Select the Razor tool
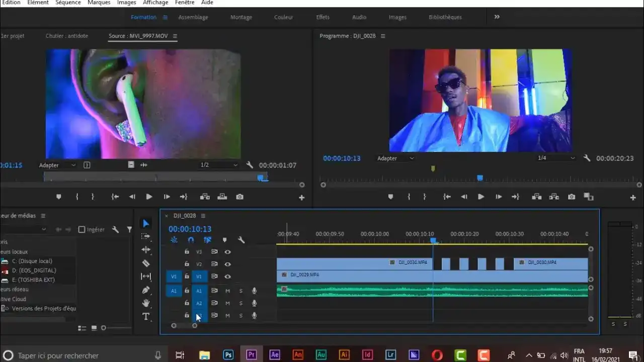The height and width of the screenshot is (362, 644). pyautogui.click(x=146, y=263)
